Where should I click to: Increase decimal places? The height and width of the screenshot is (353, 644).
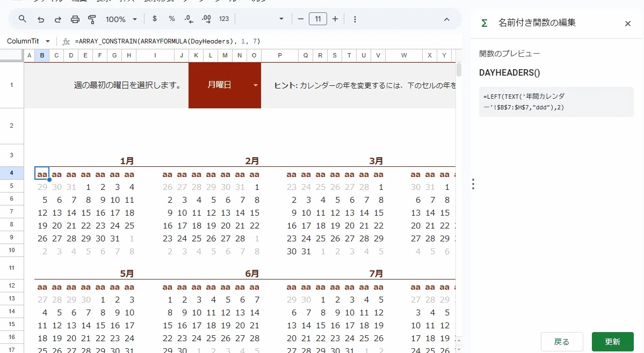tap(206, 19)
